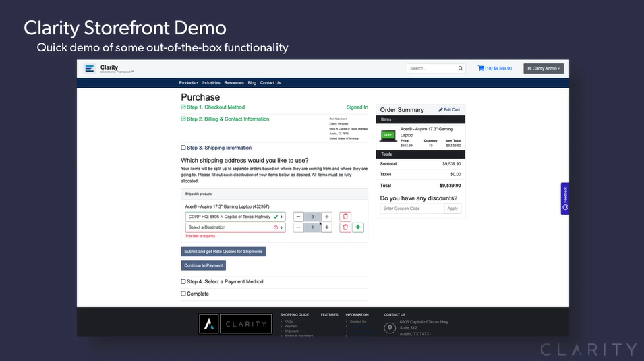Open the Contact Us nav item
The height and width of the screenshot is (361, 644).
[270, 82]
